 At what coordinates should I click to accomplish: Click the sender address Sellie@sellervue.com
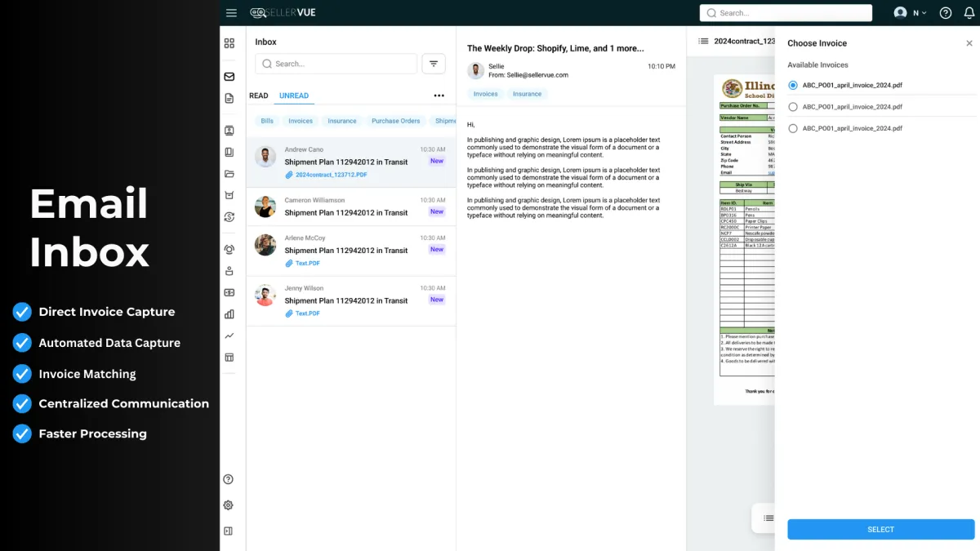pyautogui.click(x=537, y=75)
